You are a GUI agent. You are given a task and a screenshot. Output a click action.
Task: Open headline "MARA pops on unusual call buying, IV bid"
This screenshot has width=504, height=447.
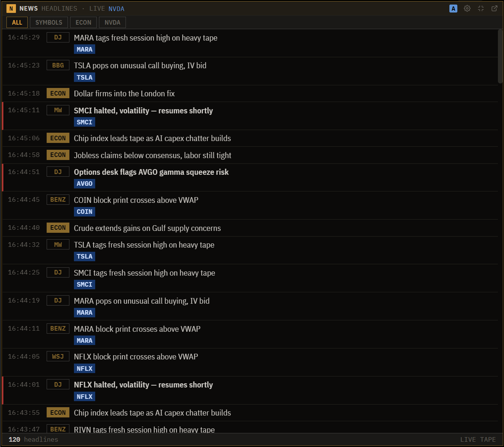click(x=142, y=301)
